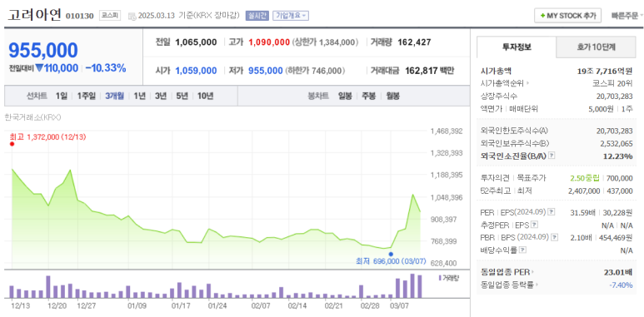Click the purple 거래량 legend swatch
This screenshot has height=317, width=644.
tap(440, 278)
